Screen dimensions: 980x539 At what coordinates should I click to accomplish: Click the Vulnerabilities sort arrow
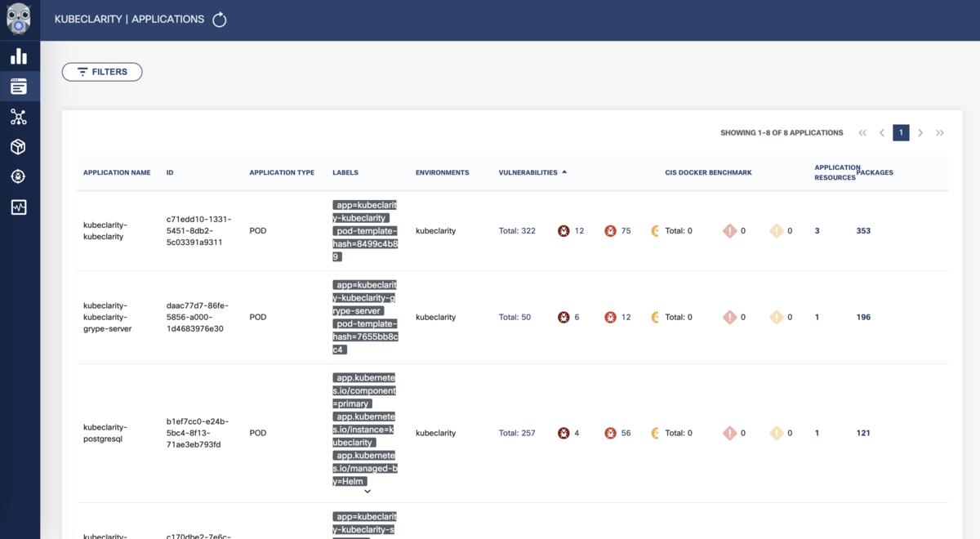click(x=564, y=172)
